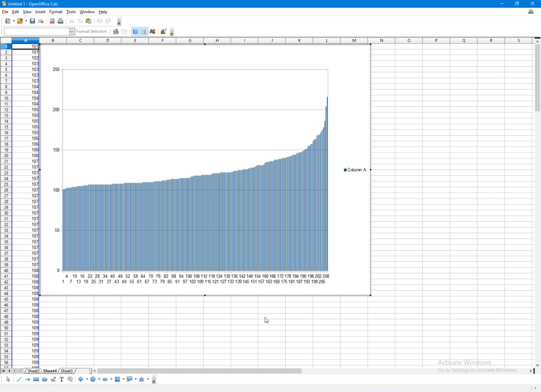Expand the Flowchart shapes dropdown arrow

(123, 379)
